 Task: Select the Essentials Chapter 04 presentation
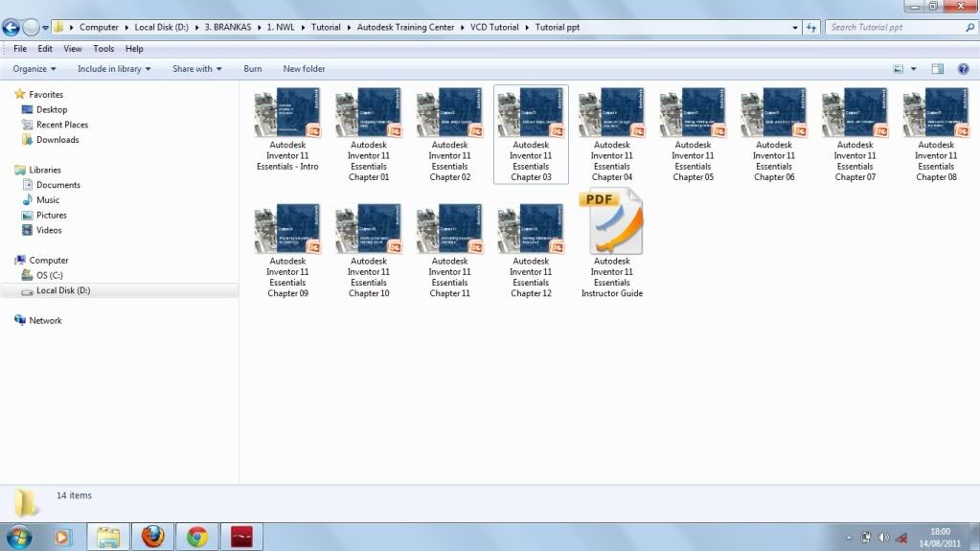[x=612, y=134]
